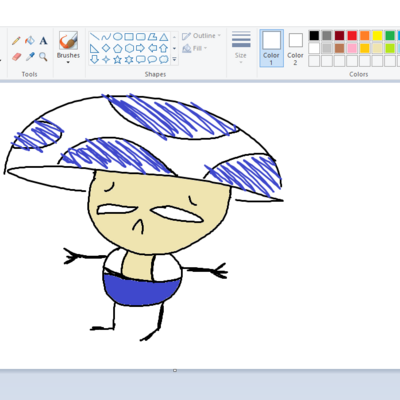The height and width of the screenshot is (400, 400).
Task: Pick the Curve shape
Action: tap(106, 37)
